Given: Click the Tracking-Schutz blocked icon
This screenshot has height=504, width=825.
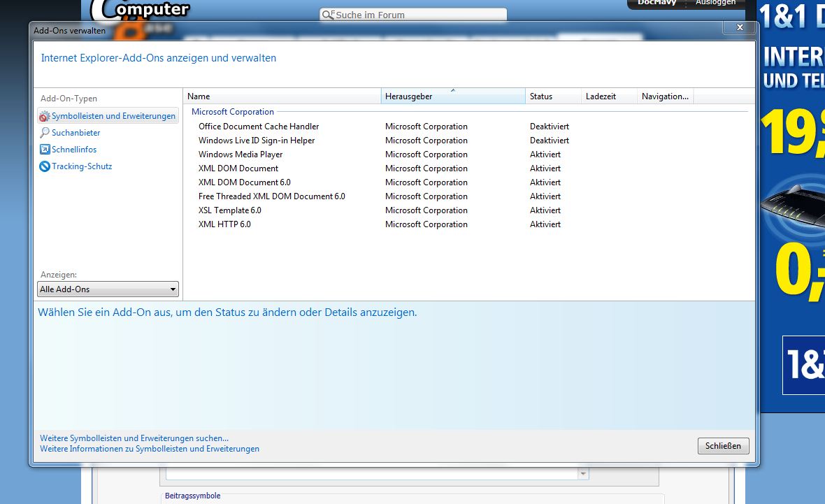Looking at the screenshot, I should tap(45, 166).
